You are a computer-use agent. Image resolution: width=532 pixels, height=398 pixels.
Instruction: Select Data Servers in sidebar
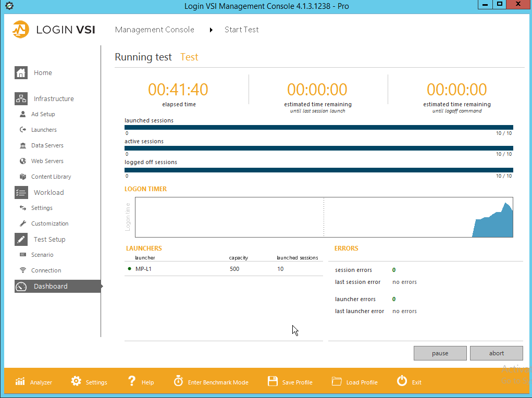pyautogui.click(x=47, y=145)
